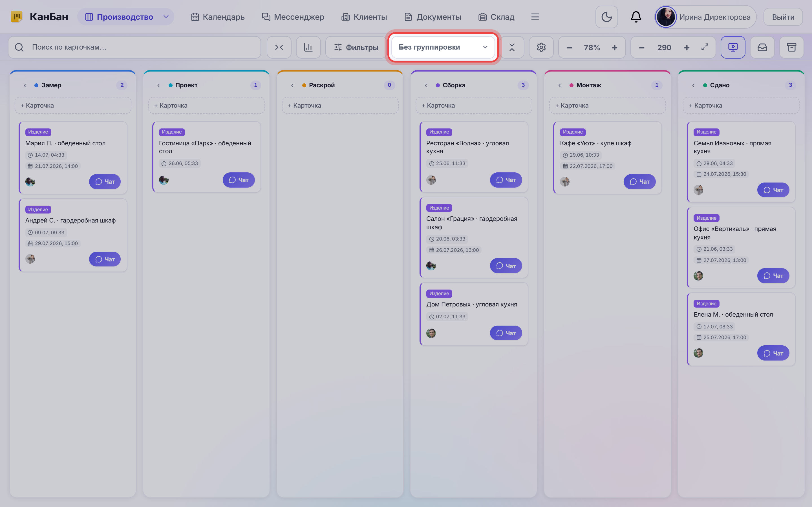
Task: Click the card search field
Action: pyautogui.click(x=134, y=47)
